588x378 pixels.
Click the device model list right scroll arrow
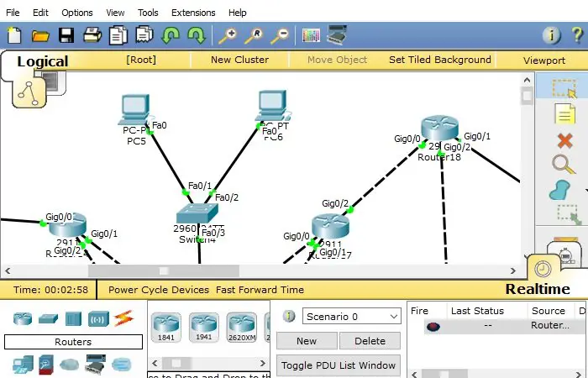pos(263,363)
